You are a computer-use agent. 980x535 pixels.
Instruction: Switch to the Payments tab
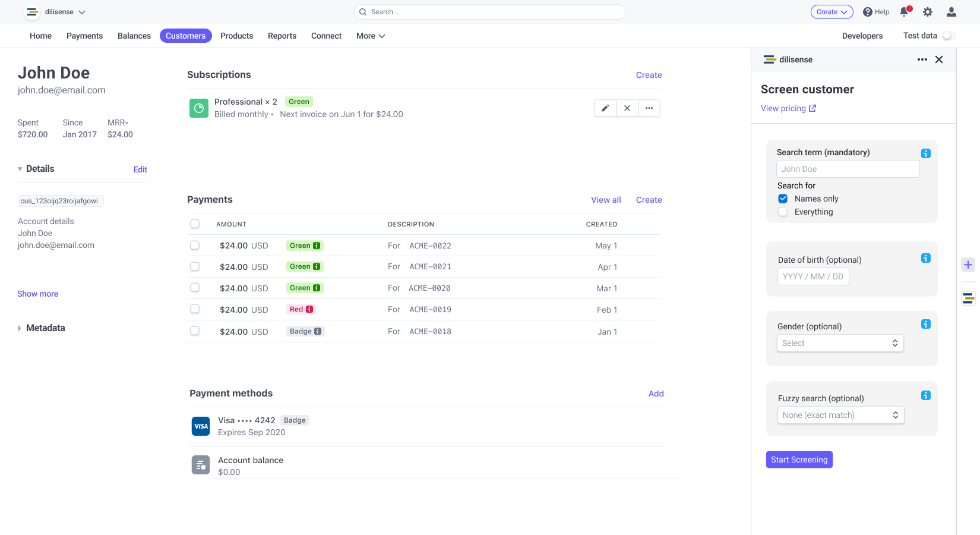(x=84, y=36)
